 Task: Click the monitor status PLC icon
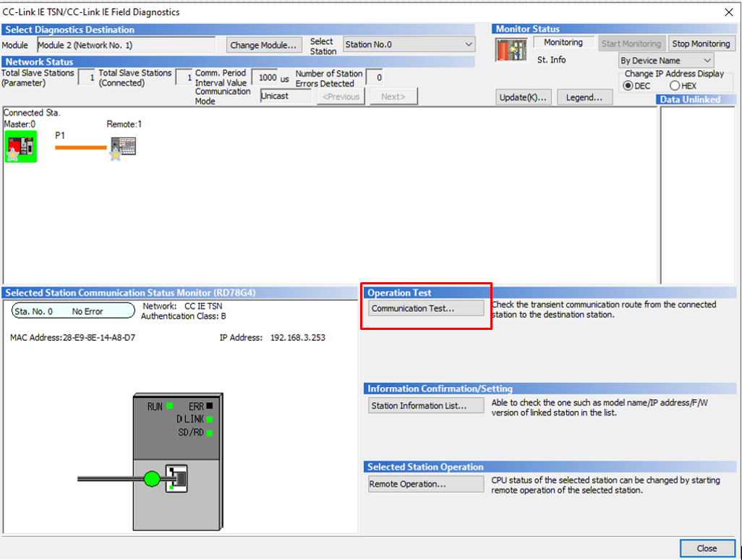511,50
